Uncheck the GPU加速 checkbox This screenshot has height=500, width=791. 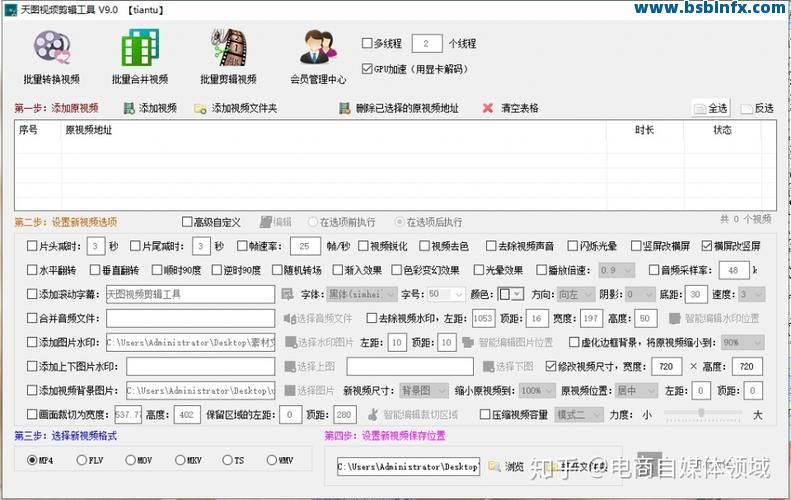click(367, 69)
